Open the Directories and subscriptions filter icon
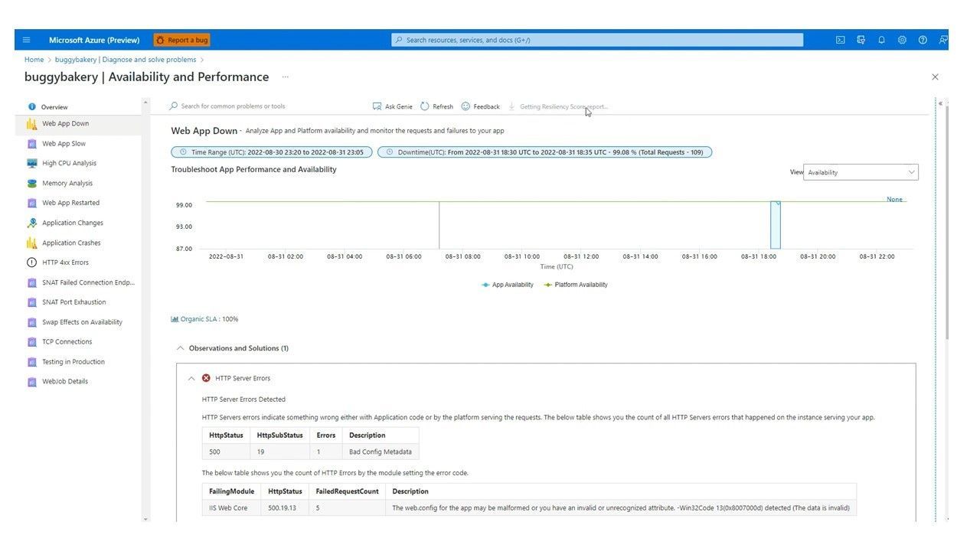Viewport: 980px width, 551px height. (x=861, y=40)
